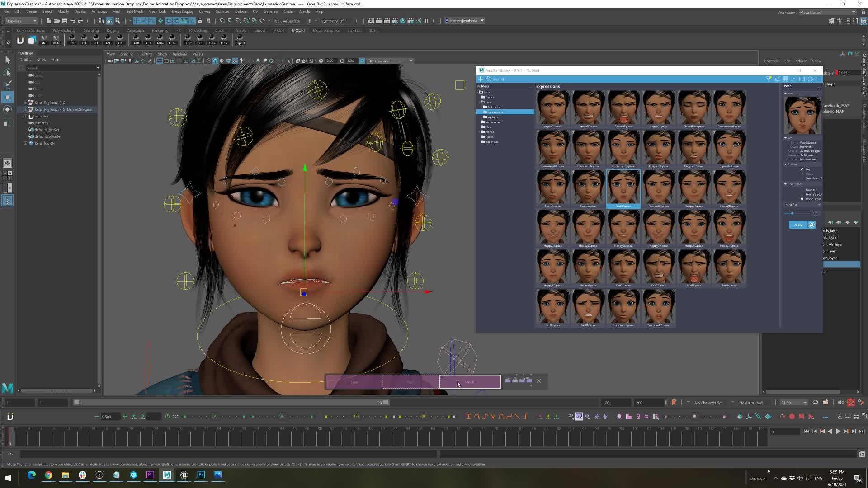Adjust the pose blend slider
Screen dimensions: 868x488
pyautogui.click(x=792, y=213)
